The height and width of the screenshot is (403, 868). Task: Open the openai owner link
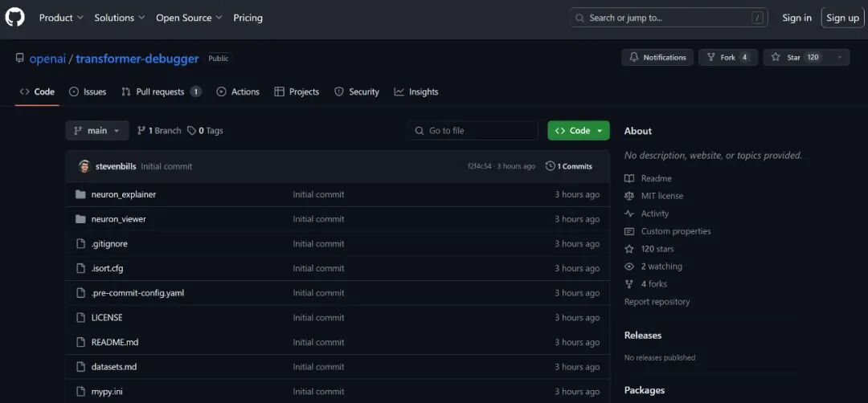click(47, 58)
